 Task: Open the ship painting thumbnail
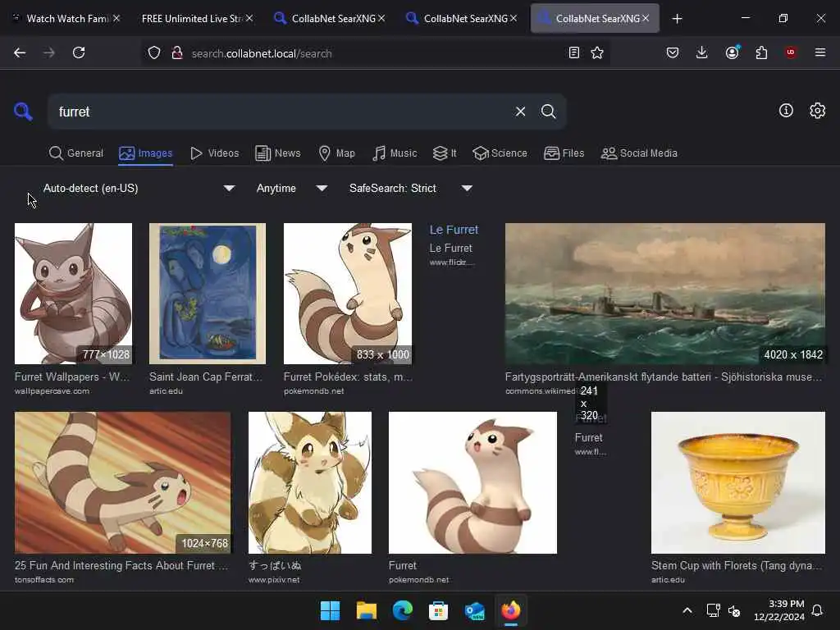pos(664,294)
